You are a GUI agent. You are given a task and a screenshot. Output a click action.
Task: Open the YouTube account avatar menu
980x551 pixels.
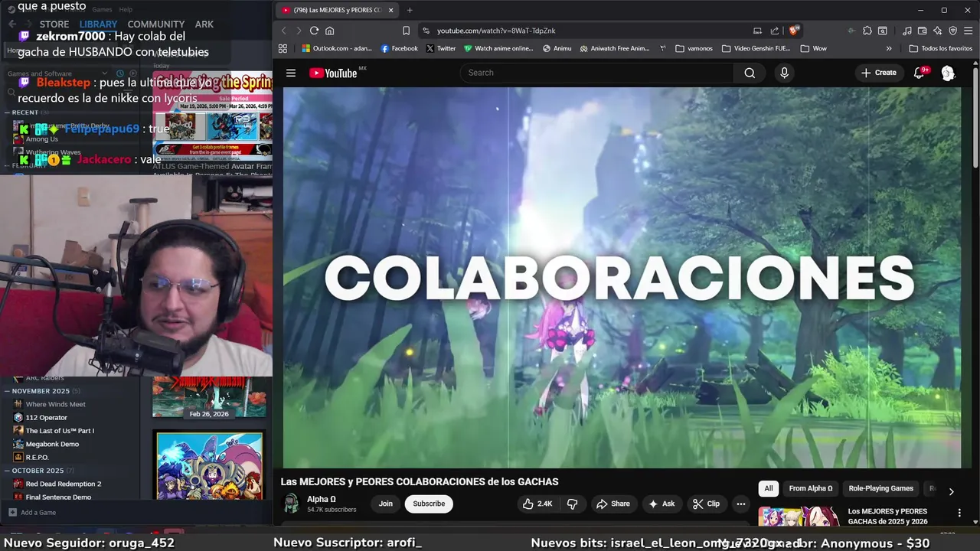point(948,73)
